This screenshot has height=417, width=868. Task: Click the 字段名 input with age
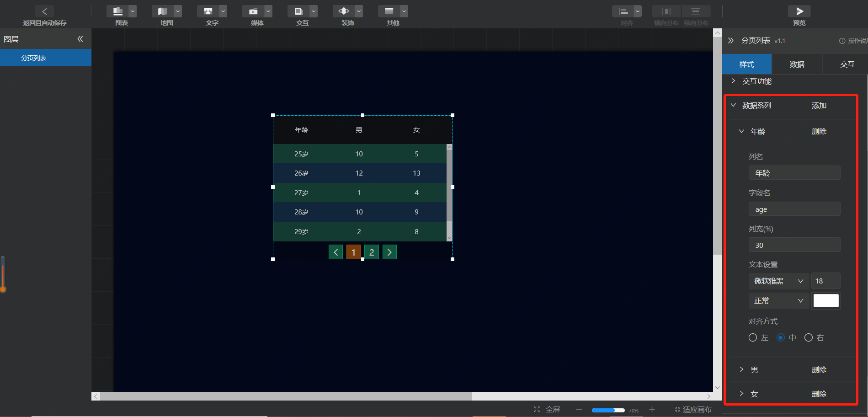point(794,209)
